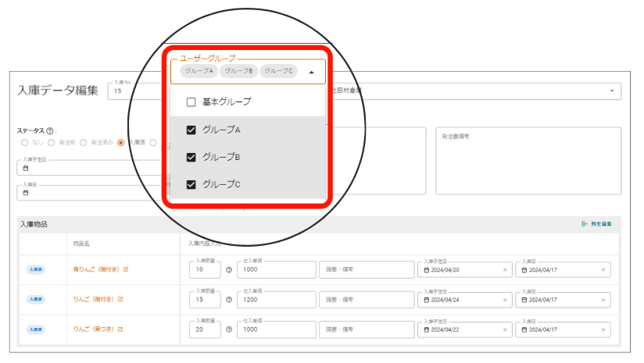Click 入庫日 calendar icon in 青りんご row

pos(524,270)
